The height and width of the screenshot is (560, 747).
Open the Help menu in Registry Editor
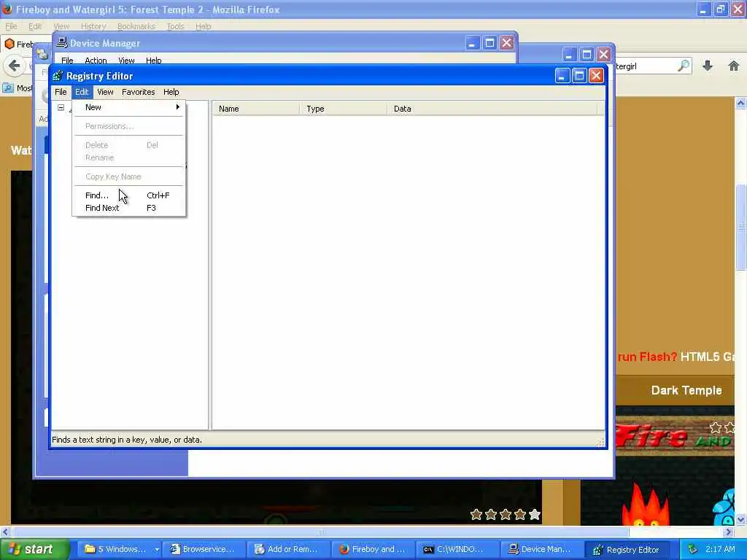[171, 92]
